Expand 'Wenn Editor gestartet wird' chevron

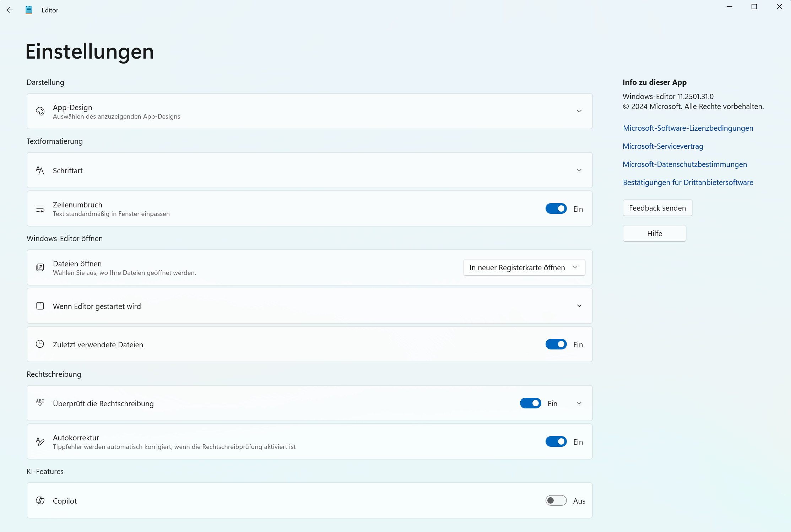click(x=579, y=306)
